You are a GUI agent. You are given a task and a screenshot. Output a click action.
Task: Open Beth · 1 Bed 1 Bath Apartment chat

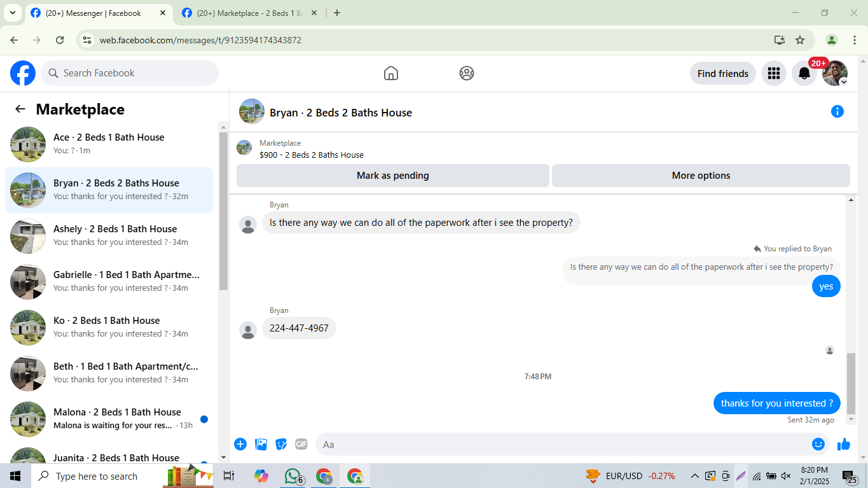click(109, 373)
